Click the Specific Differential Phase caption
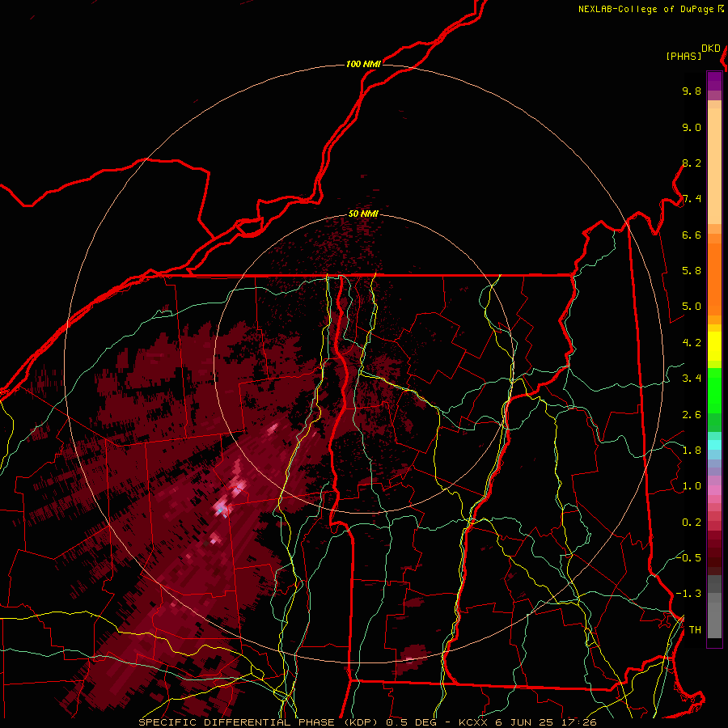Image resolution: width=728 pixels, height=728 pixels. [x=368, y=722]
